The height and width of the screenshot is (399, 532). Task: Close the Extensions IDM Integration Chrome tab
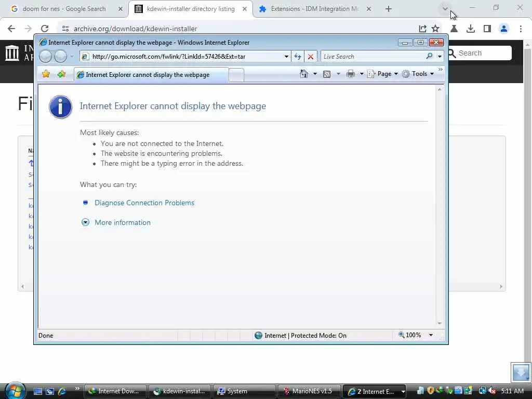click(x=369, y=9)
